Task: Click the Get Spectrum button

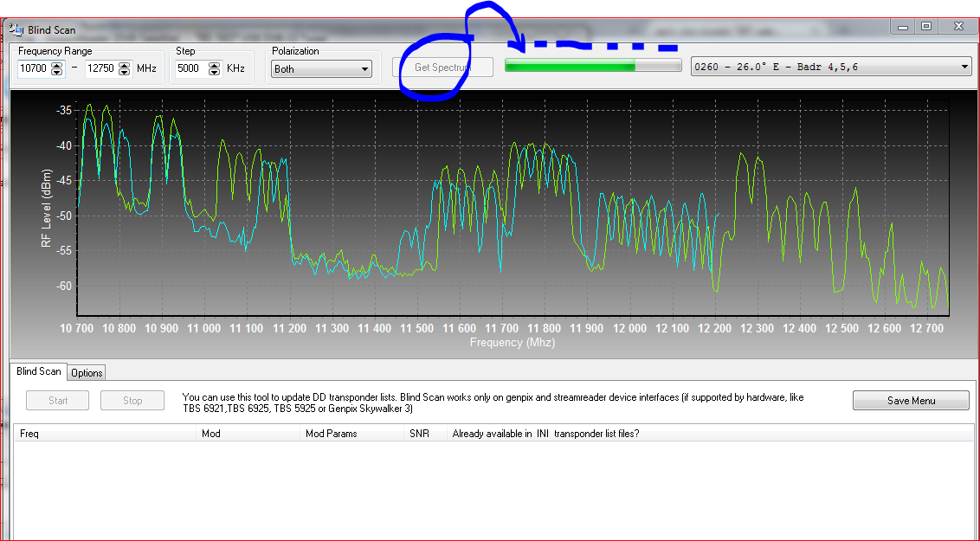Action: [442, 68]
